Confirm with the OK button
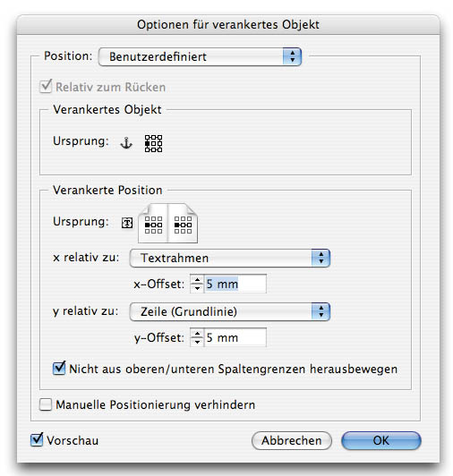The width and height of the screenshot is (453, 476). point(381,440)
